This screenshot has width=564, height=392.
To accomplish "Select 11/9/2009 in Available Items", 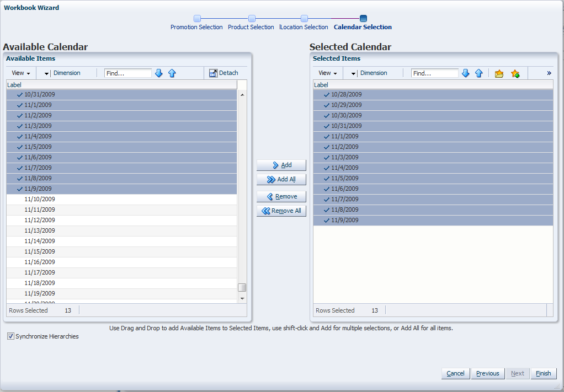I will [x=121, y=189].
